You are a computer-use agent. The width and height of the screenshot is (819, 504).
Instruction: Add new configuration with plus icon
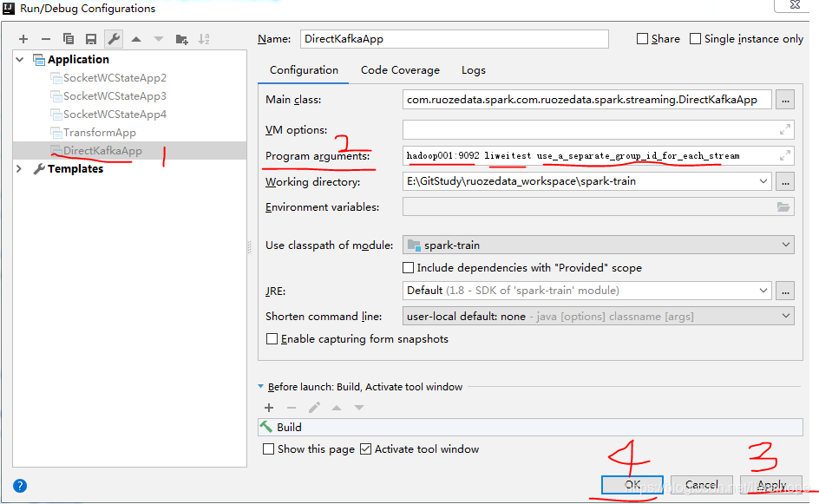pyautogui.click(x=23, y=39)
